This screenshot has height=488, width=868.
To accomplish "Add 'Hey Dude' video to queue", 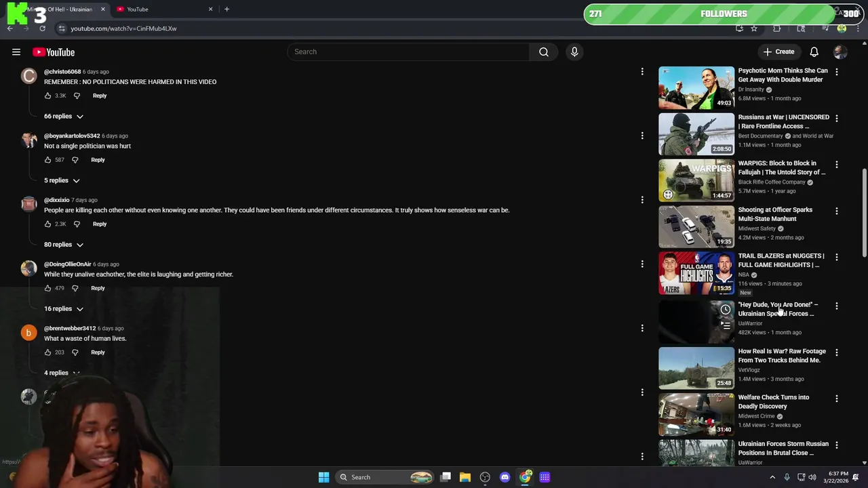I will [x=726, y=326].
